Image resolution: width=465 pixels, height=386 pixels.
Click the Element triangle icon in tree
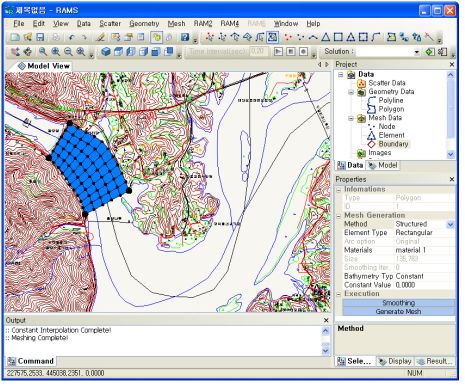(x=371, y=135)
